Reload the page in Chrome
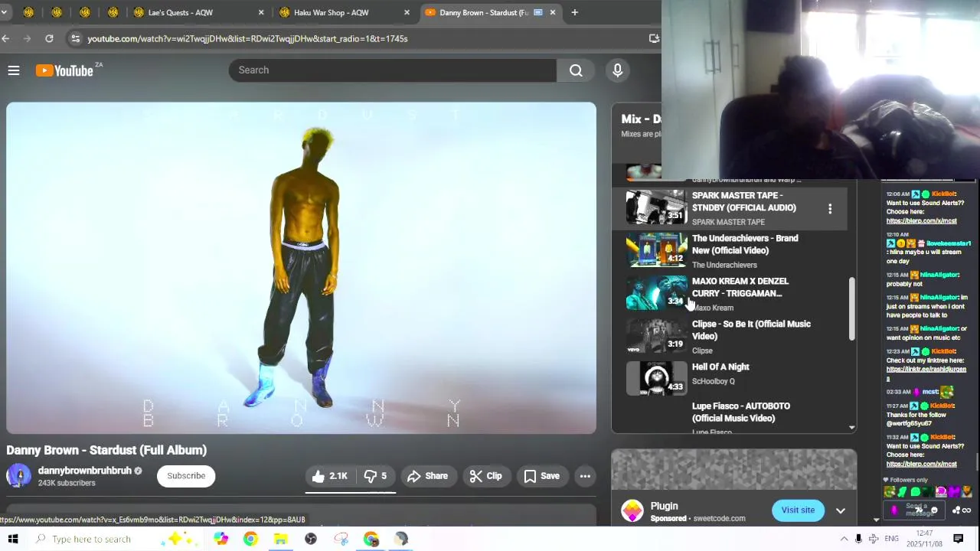 click(49, 38)
